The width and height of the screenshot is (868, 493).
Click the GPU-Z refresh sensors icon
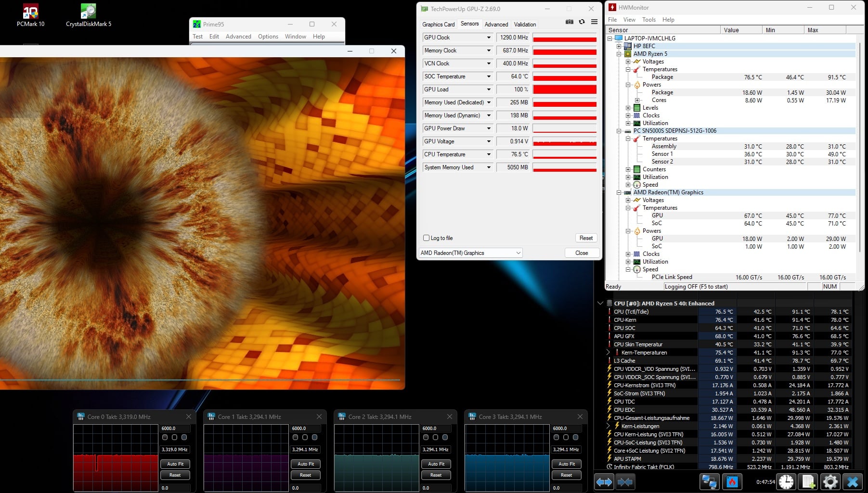582,22
